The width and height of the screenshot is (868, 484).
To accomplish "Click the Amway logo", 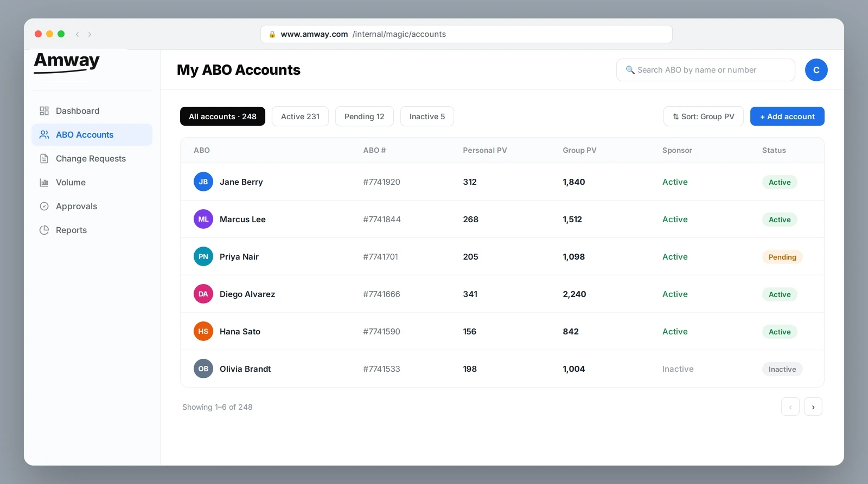I will pos(67,62).
